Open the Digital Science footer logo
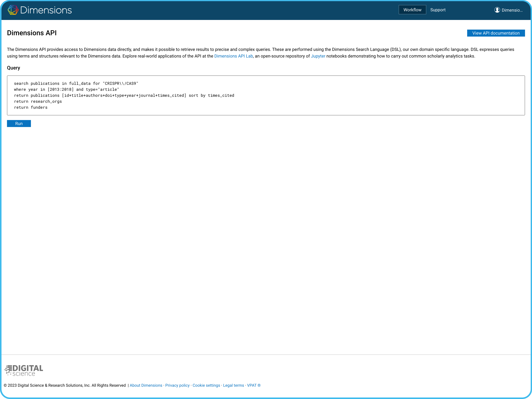Screen dimensions: 532x399 (x=24, y=370)
